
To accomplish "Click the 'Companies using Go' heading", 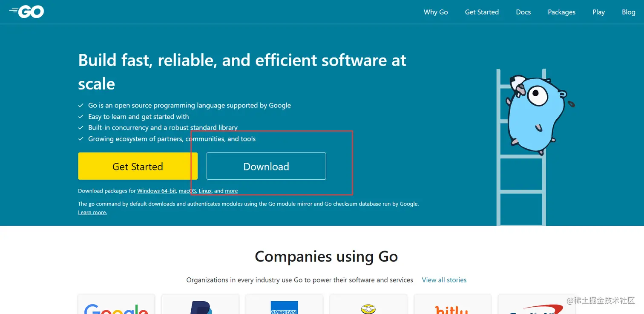I will pyautogui.click(x=326, y=256).
